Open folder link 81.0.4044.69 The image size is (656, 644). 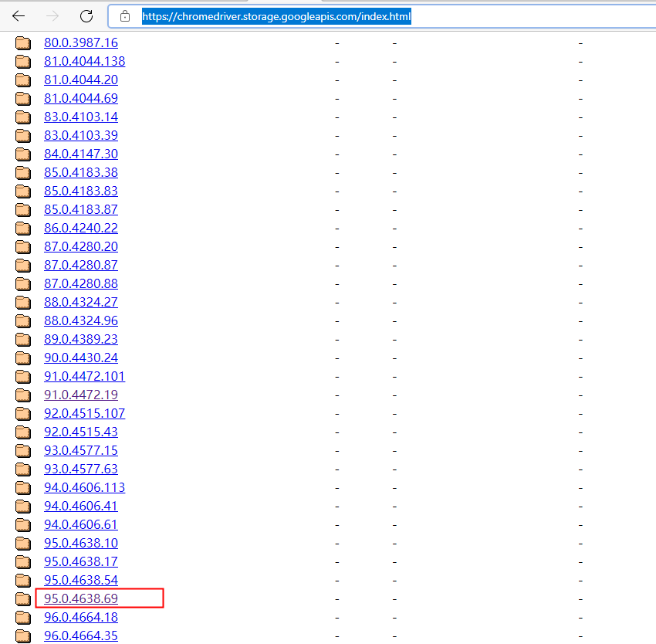pos(81,98)
